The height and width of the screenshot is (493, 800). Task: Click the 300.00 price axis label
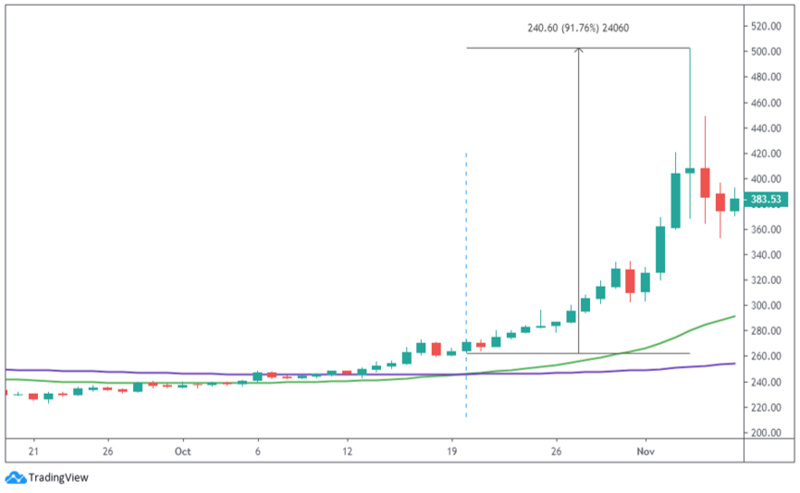point(766,306)
